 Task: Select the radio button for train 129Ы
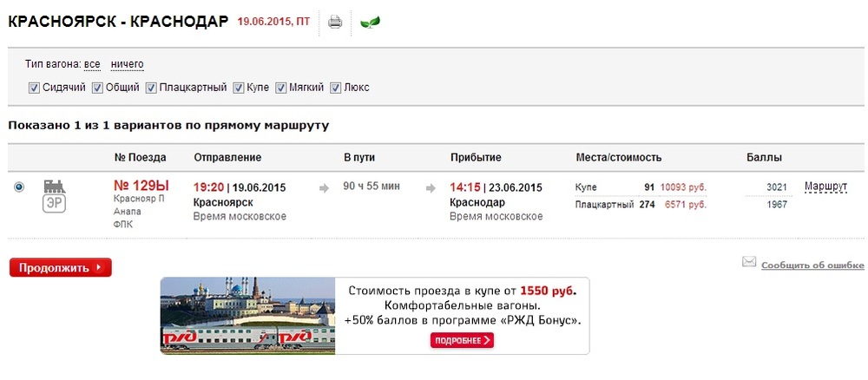tap(19, 187)
